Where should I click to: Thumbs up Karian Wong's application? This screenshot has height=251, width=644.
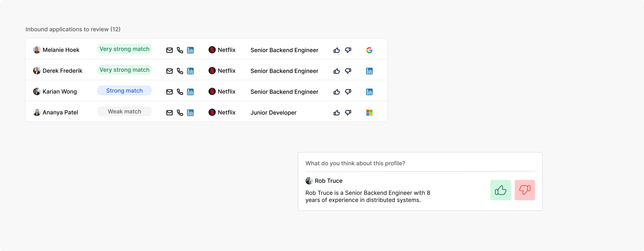point(336,92)
